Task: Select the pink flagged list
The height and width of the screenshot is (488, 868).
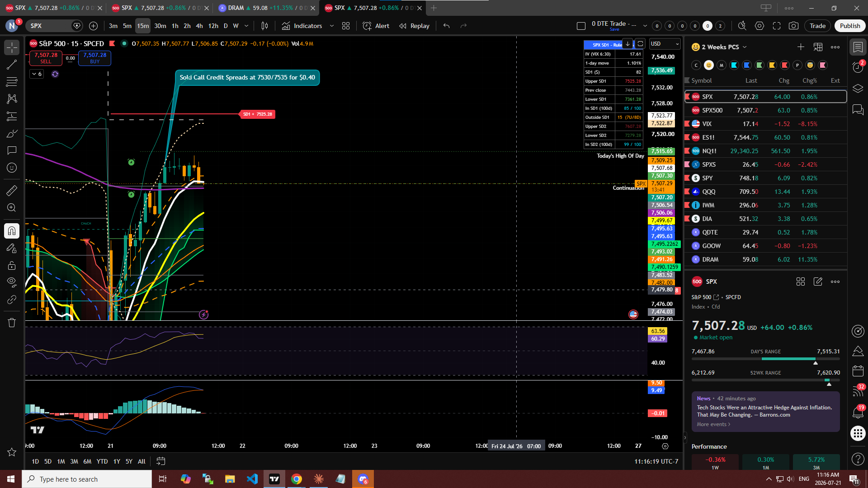Action: click(x=823, y=65)
